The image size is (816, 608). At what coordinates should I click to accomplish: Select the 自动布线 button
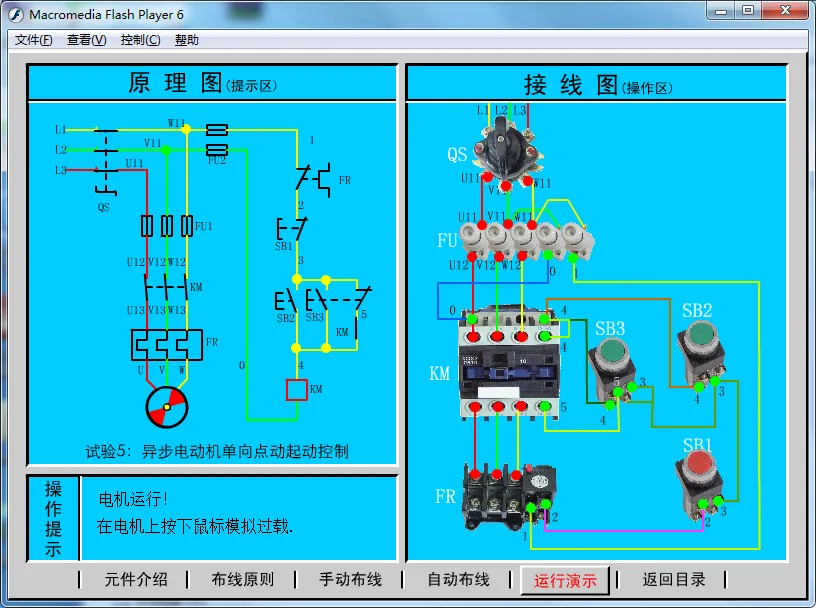point(458,579)
